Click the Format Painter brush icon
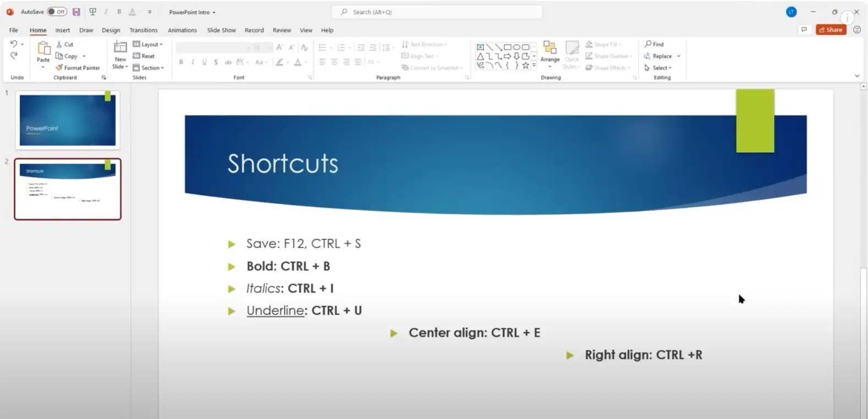 click(59, 68)
